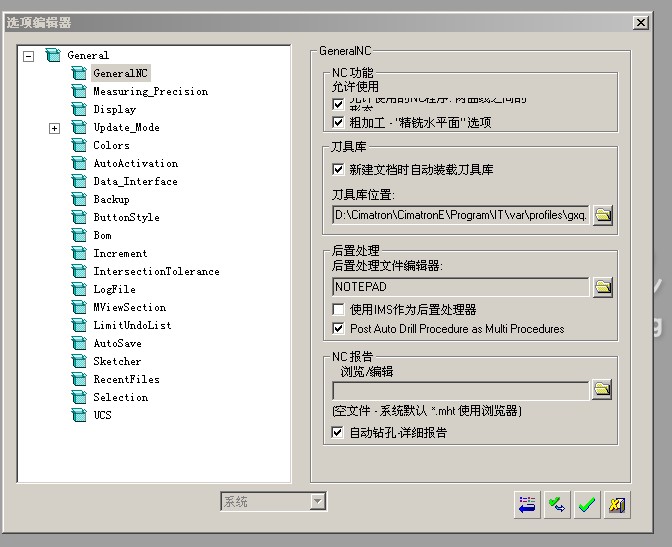Select LogFile in the options tree
This screenshot has height=547, width=672.
tap(114, 289)
